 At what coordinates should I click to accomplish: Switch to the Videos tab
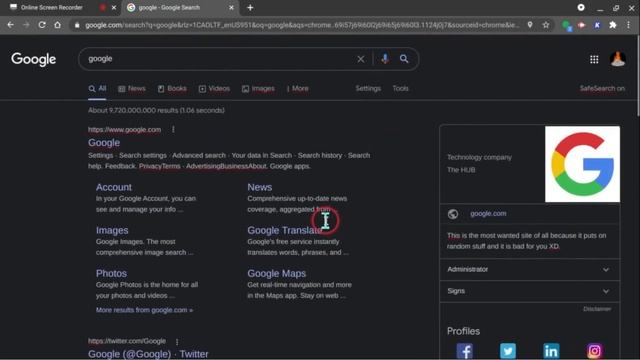click(214, 89)
